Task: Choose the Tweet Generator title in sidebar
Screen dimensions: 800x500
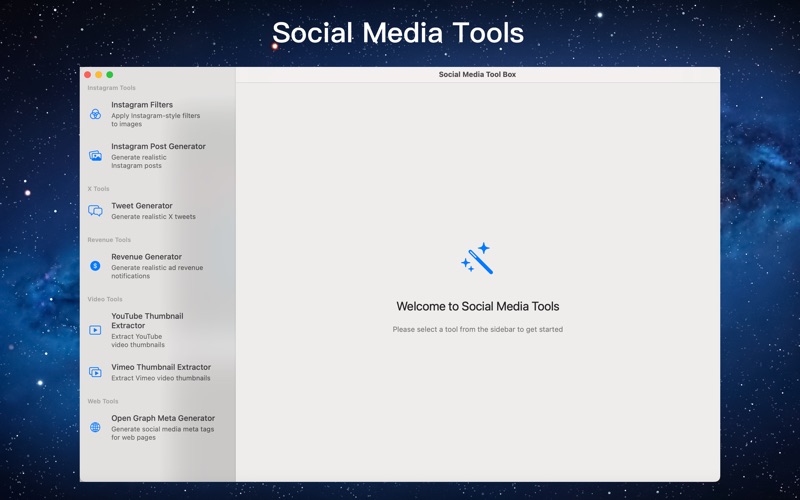Action: [x=142, y=206]
